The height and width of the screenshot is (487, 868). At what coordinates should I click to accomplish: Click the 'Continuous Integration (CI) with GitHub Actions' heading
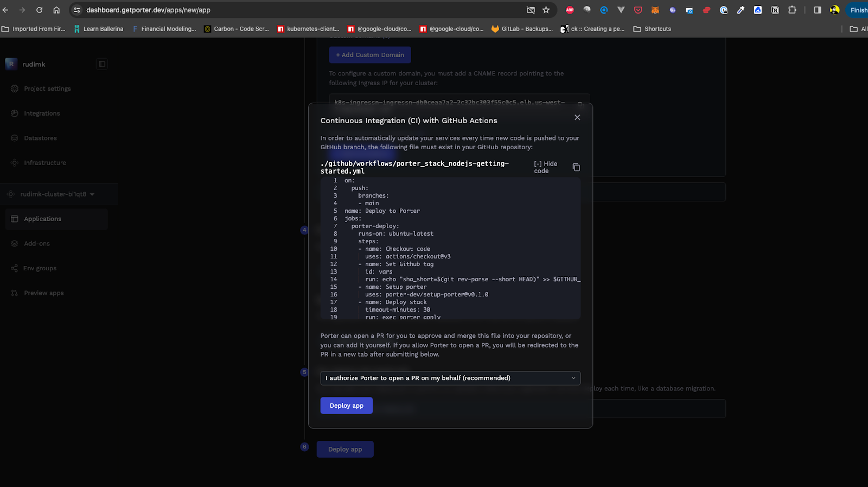[x=409, y=121]
